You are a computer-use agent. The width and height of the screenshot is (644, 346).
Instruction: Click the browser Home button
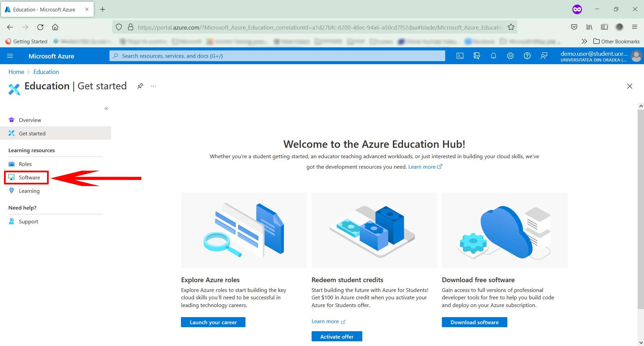tap(55, 27)
